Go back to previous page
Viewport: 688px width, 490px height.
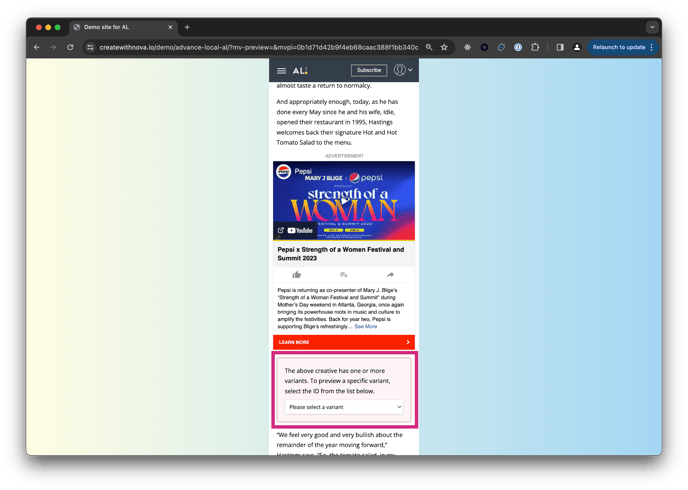point(37,47)
